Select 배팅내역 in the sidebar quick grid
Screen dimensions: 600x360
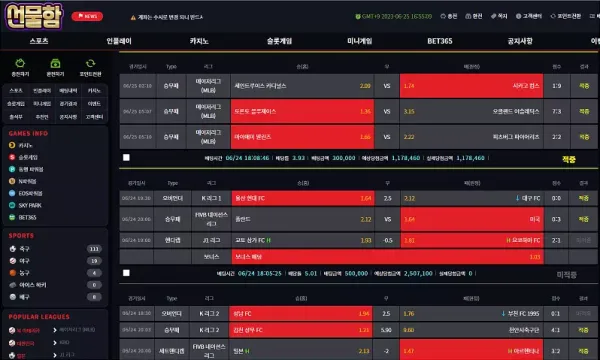click(x=68, y=91)
